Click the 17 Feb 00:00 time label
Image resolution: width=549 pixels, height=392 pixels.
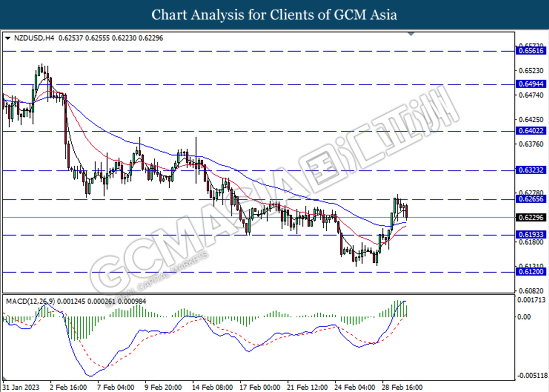[x=260, y=387]
